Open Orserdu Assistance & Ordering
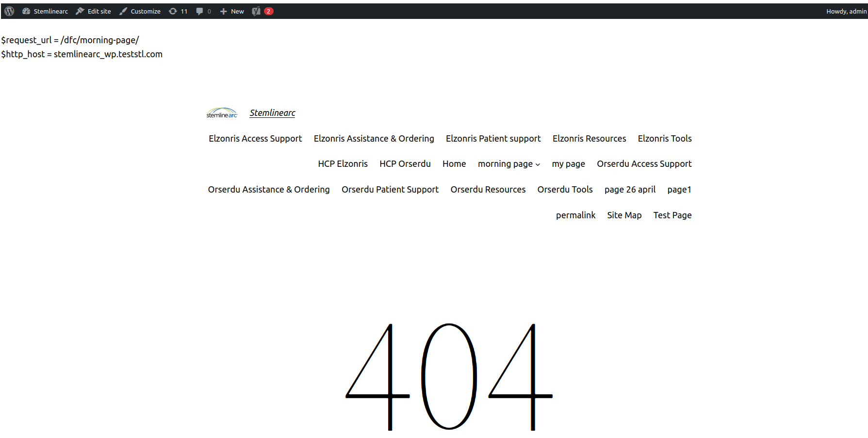Image resolution: width=868 pixels, height=438 pixels. pos(269,190)
